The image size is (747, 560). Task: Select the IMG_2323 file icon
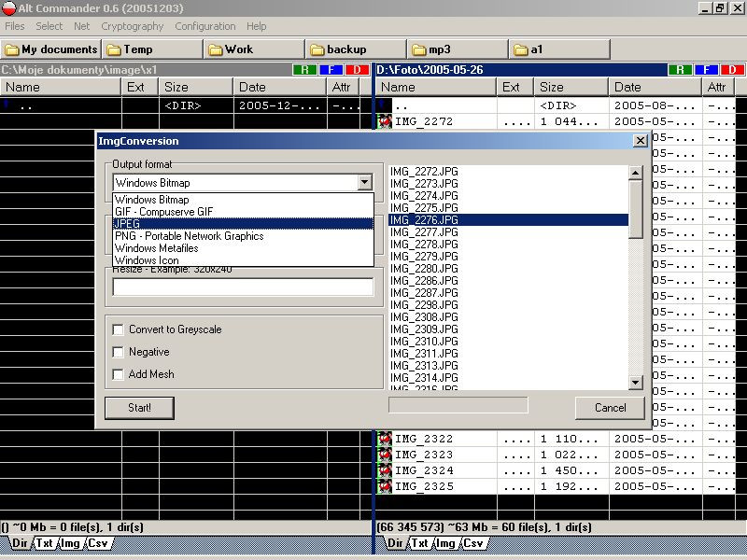click(x=385, y=455)
